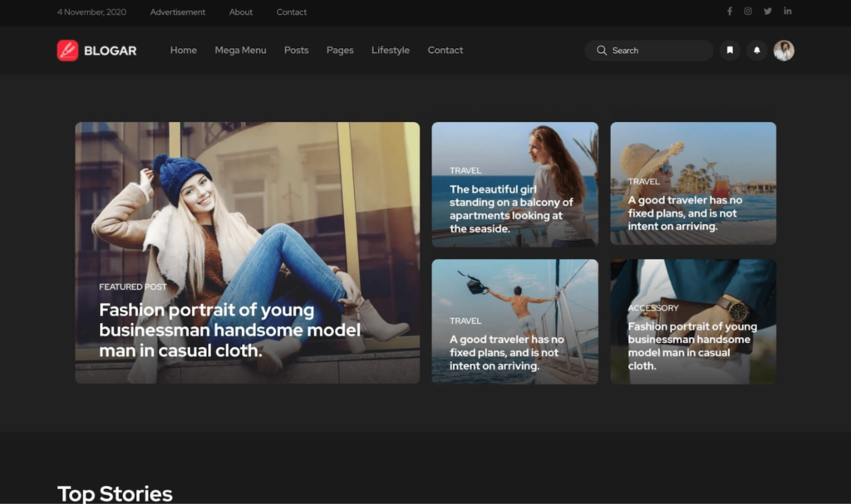
Task: Open the Lifestyle section from the navbar
Action: click(391, 50)
